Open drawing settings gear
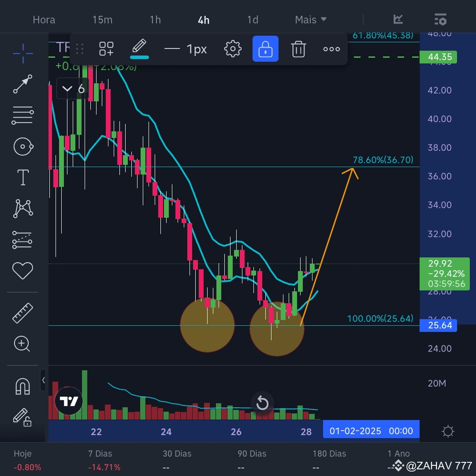476x476 pixels. [x=233, y=49]
